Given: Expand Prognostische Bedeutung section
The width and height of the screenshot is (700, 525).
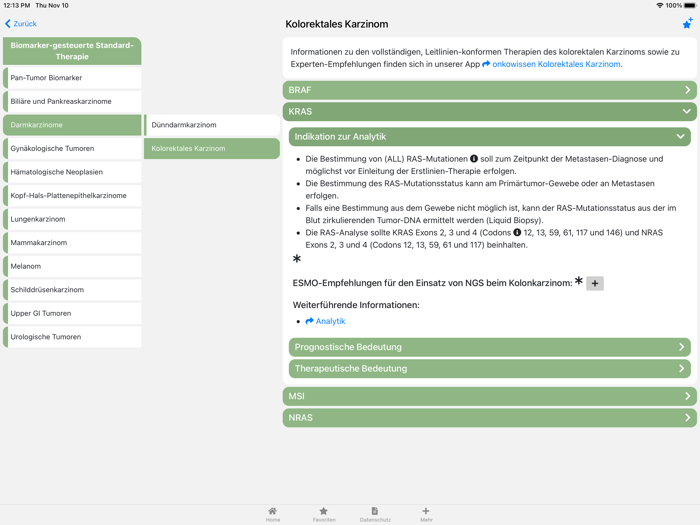Looking at the screenshot, I should (x=489, y=347).
